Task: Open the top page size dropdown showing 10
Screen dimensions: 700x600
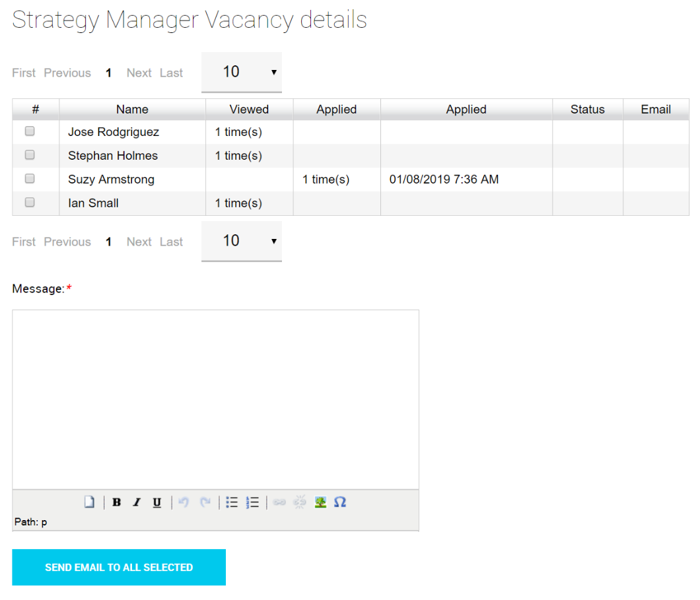Action: pos(242,72)
